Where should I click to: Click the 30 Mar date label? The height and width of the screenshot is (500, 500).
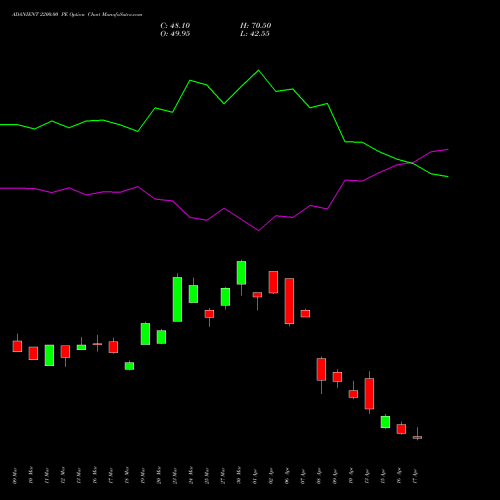point(239,476)
